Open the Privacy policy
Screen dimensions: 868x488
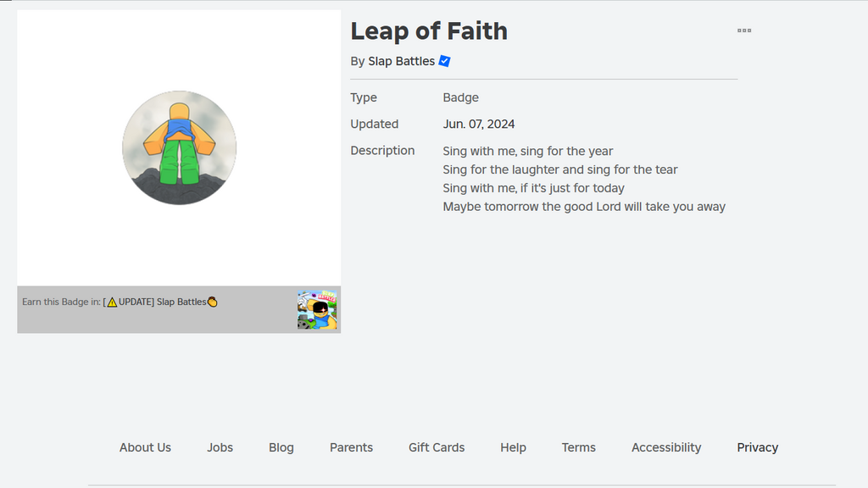click(x=757, y=447)
